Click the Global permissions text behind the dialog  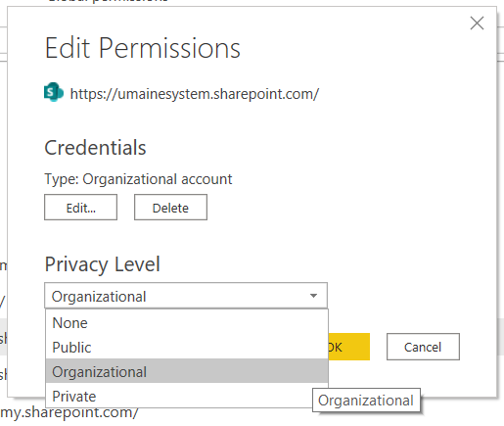108,1
